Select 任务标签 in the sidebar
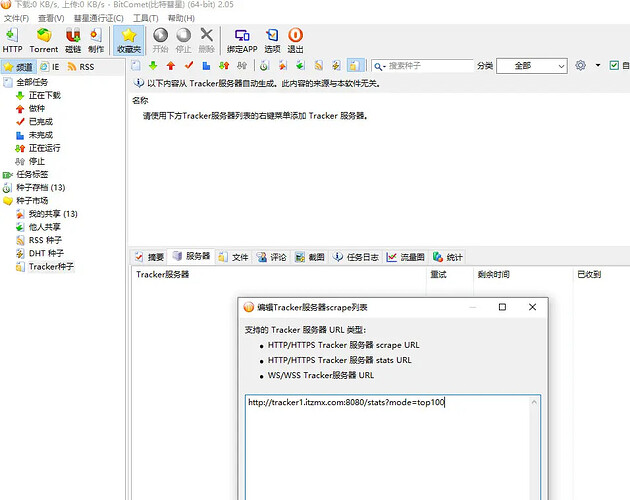 point(32,174)
